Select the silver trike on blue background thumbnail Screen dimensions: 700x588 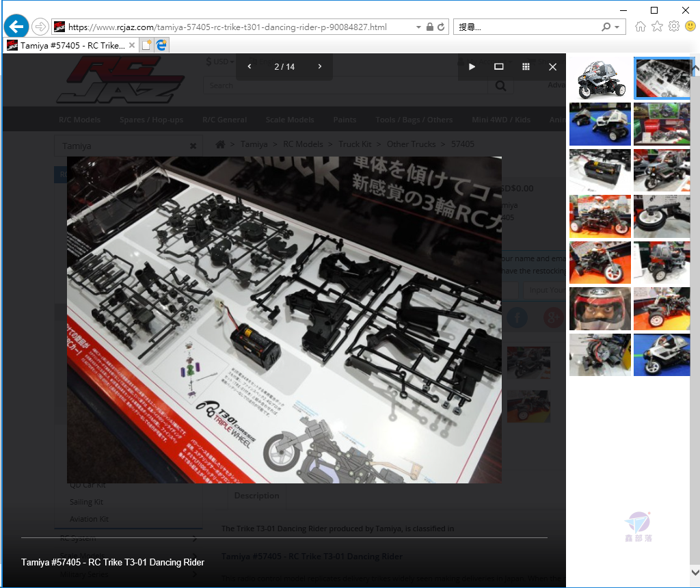[x=662, y=354]
